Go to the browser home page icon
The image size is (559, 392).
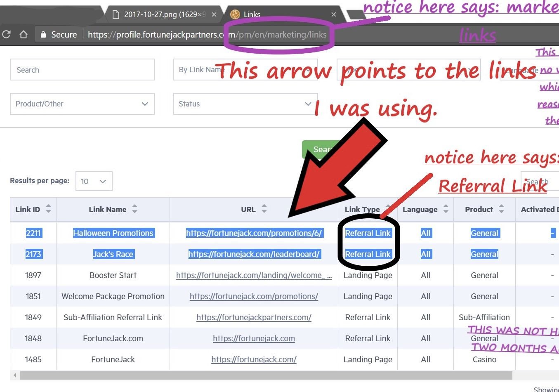(24, 34)
